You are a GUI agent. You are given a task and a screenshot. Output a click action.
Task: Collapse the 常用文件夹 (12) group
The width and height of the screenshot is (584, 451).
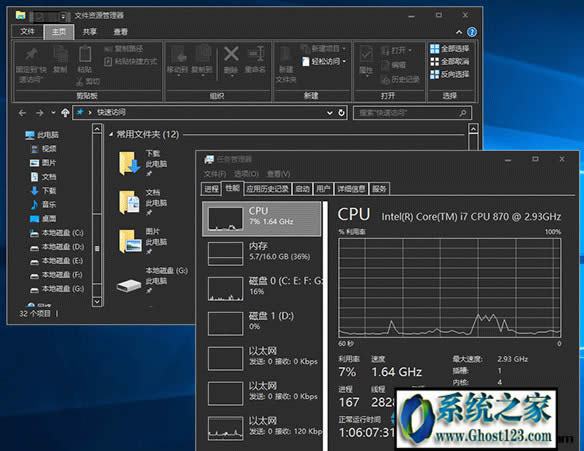pos(111,134)
